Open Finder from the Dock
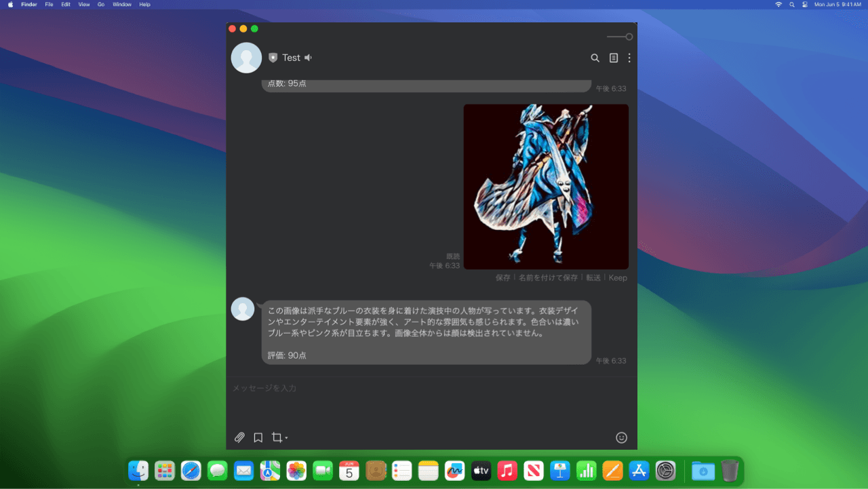This screenshot has height=489, width=868. click(x=138, y=470)
